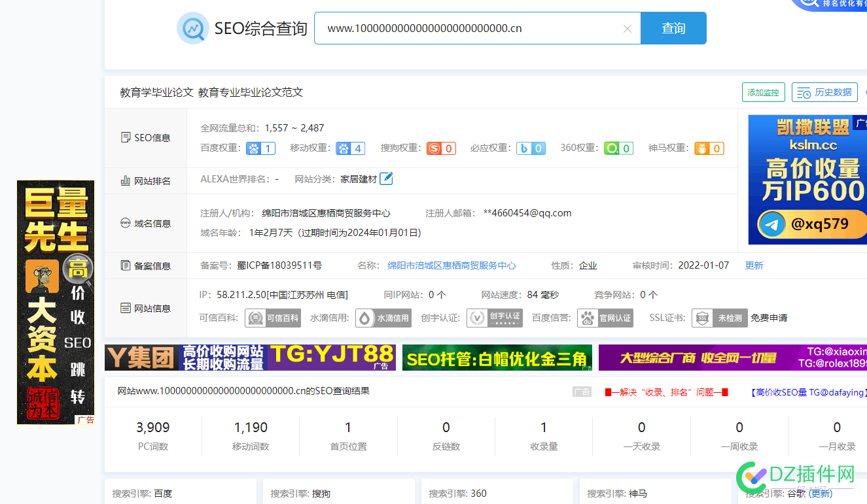This screenshot has height=504, width=867.
Task: Click the 3,909 PC词数 value
Action: [153, 428]
